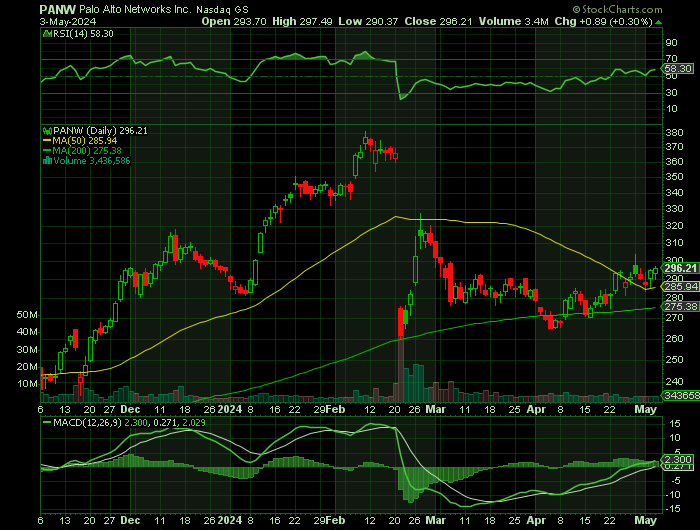The height and width of the screenshot is (530, 700).
Task: Click the MACD legend line marker
Action: click(x=47, y=422)
